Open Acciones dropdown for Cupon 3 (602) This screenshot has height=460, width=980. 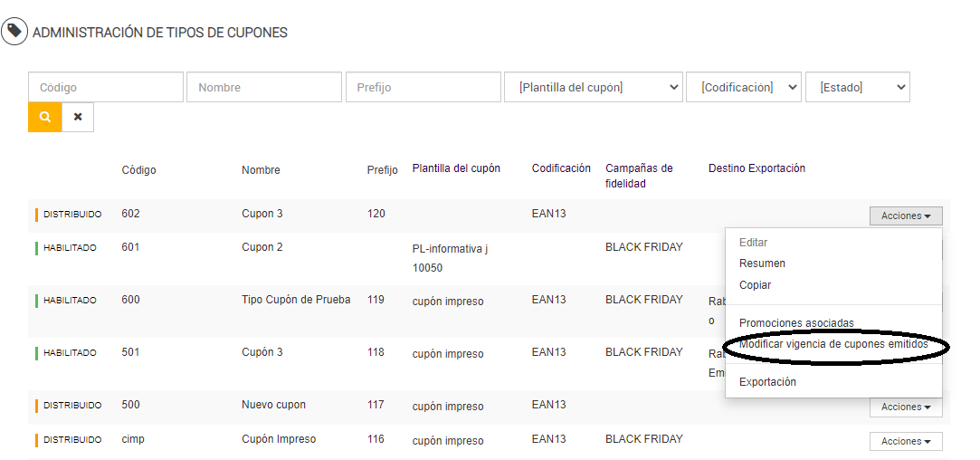pyautogui.click(x=905, y=216)
